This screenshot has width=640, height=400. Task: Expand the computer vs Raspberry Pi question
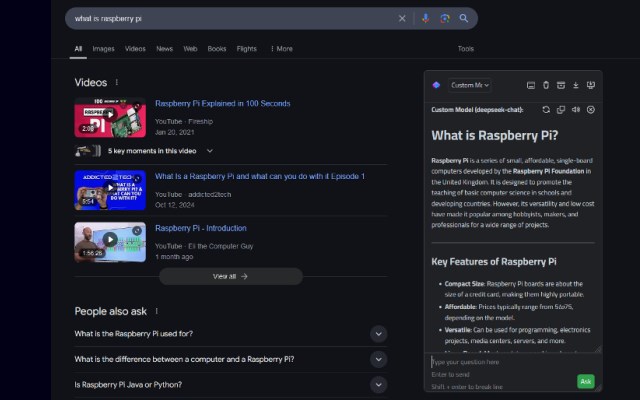pyautogui.click(x=231, y=360)
